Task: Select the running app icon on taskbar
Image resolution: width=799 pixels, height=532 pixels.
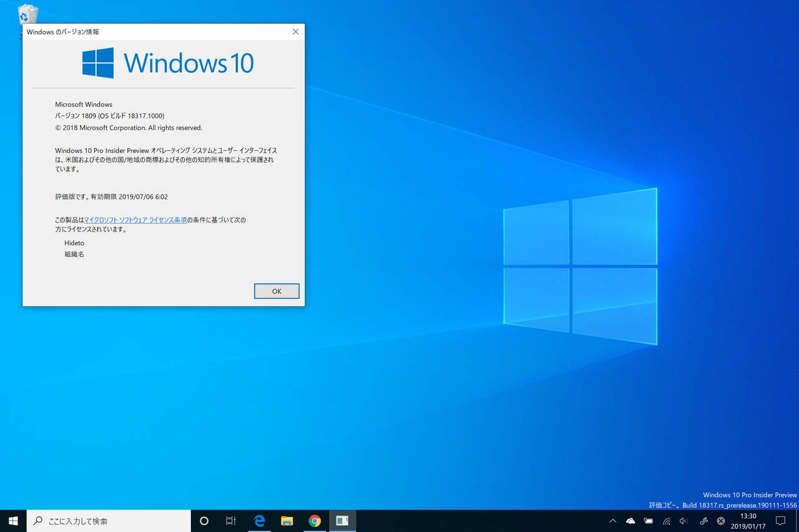Action: (x=342, y=521)
